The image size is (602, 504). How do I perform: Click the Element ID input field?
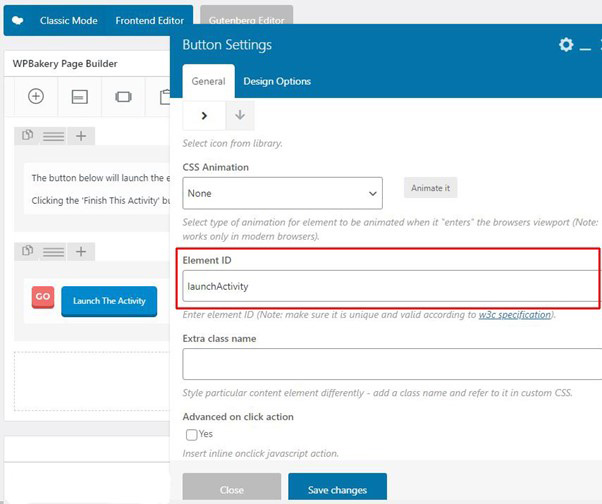click(x=390, y=286)
